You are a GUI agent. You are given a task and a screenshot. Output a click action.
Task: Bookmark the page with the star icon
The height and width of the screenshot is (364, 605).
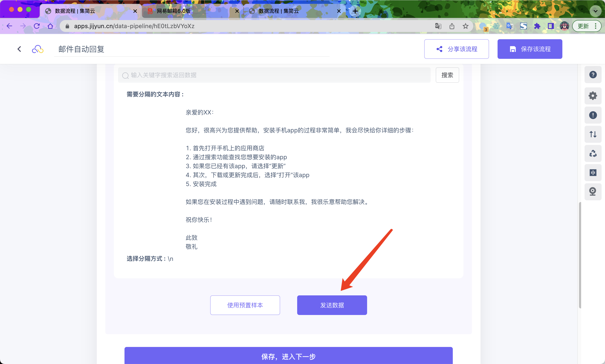pos(465,26)
